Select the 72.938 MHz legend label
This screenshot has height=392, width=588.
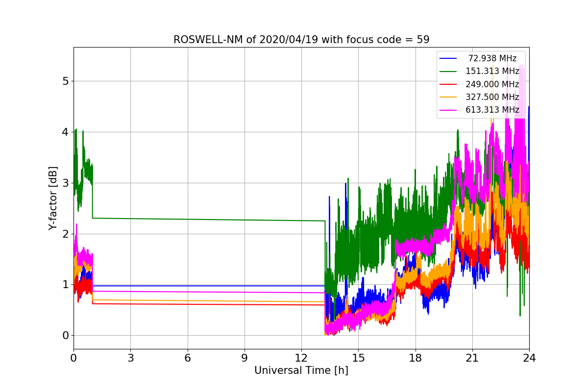pos(492,58)
